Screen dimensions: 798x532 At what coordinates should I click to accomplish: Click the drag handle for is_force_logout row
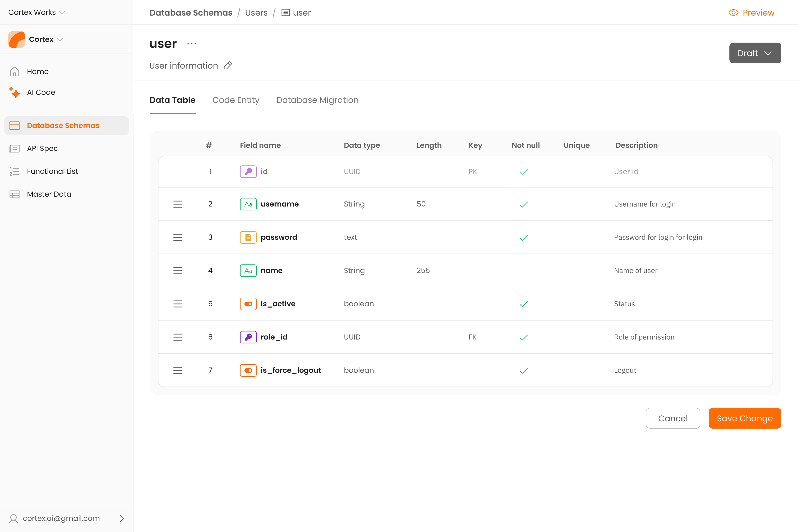tap(177, 370)
